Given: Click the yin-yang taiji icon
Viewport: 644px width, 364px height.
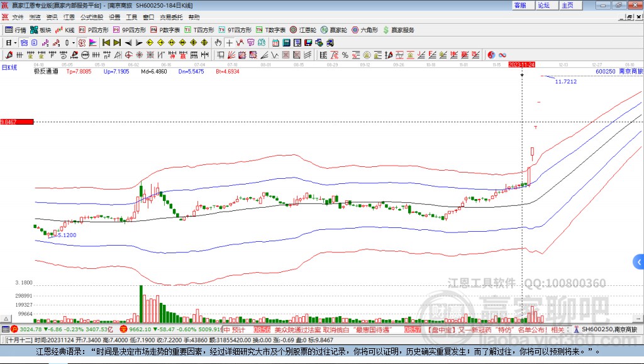Looking at the screenshot, I should 491,55.
